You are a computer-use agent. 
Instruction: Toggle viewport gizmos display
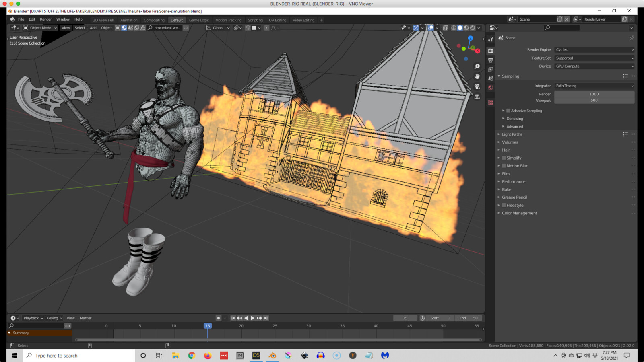coord(416,28)
